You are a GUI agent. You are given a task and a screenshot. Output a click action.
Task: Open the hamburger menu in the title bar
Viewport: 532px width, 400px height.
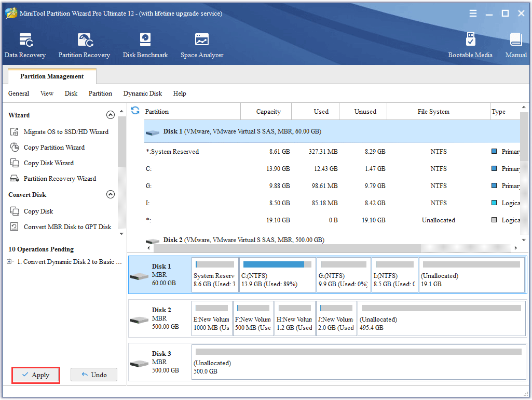coord(473,13)
